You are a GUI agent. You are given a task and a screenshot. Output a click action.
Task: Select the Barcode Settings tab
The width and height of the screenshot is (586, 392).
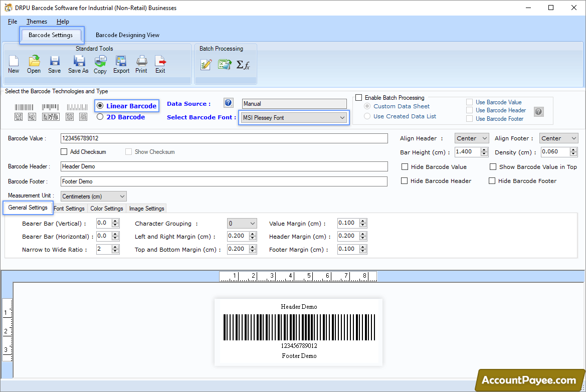point(51,35)
